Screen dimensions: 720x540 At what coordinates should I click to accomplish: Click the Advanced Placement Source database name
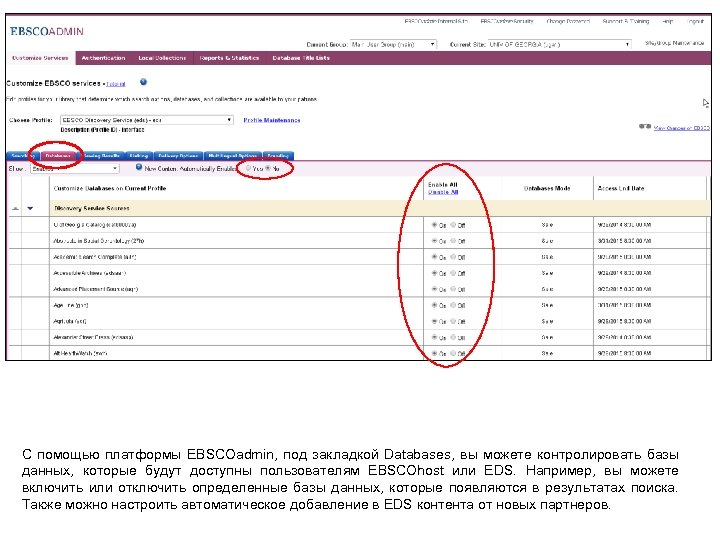pyautogui.click(x=96, y=289)
